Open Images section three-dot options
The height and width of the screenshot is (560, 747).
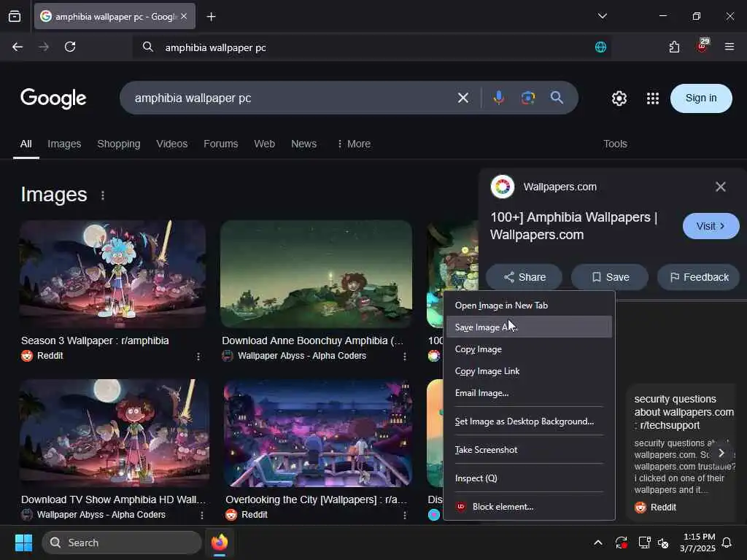pos(102,195)
